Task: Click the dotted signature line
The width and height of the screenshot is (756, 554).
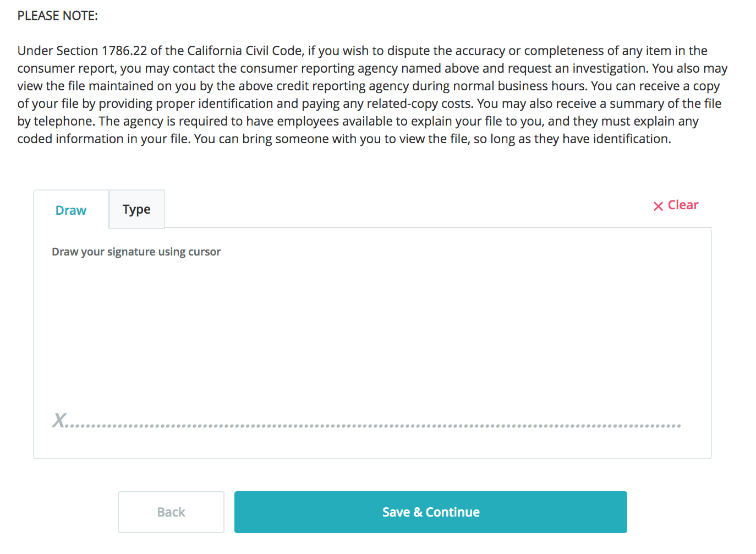Action: (x=374, y=426)
